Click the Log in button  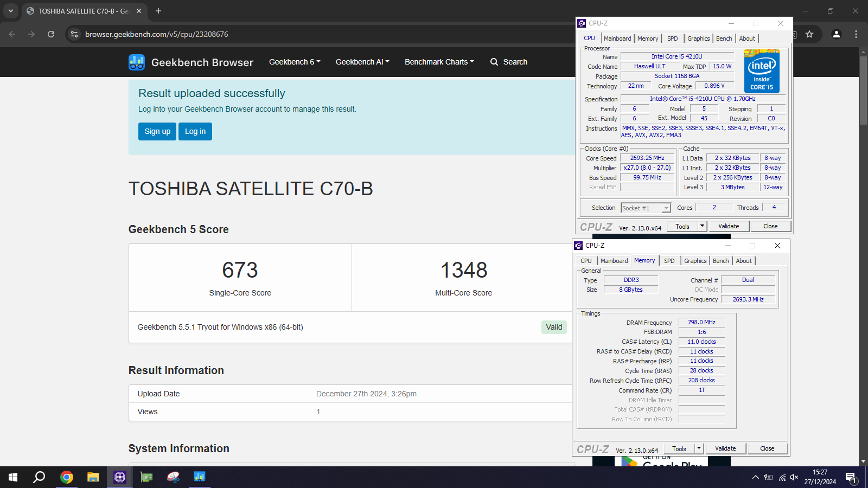coord(195,131)
